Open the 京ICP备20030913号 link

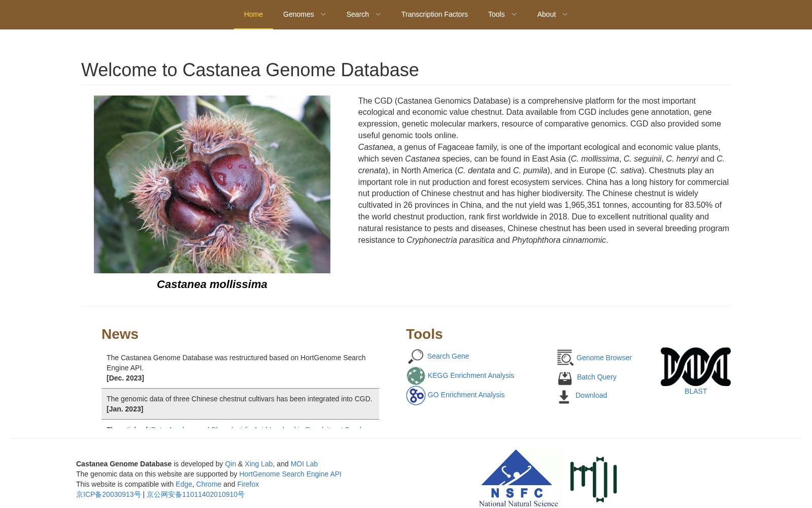[x=109, y=494]
